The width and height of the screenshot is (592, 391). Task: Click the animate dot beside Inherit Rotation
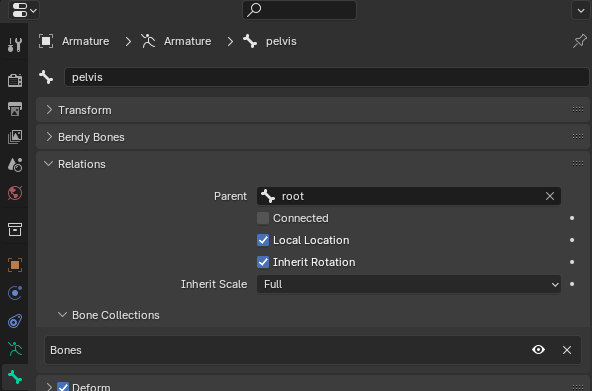pyautogui.click(x=572, y=262)
